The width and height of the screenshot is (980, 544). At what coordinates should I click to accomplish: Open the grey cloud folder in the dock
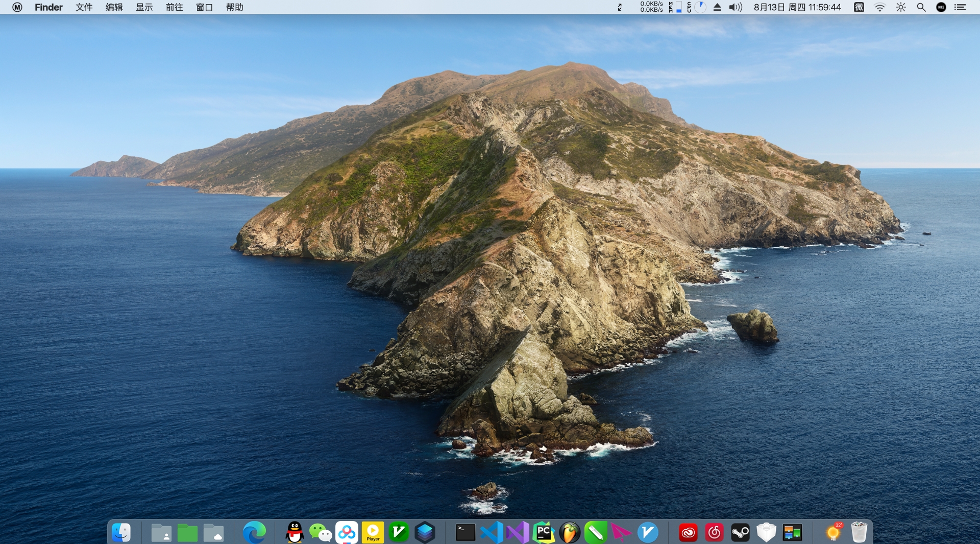click(213, 533)
